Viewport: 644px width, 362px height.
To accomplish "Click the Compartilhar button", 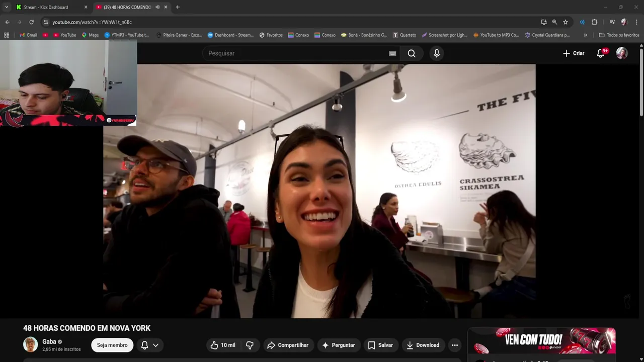I will [x=288, y=345].
